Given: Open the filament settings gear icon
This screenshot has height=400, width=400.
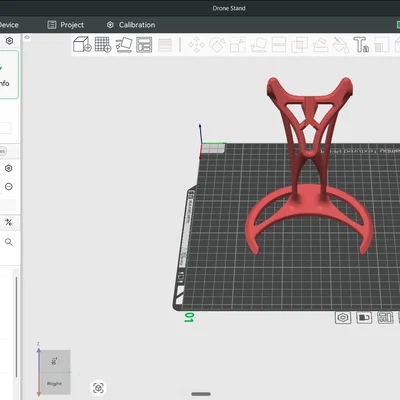Looking at the screenshot, I should (9, 168).
